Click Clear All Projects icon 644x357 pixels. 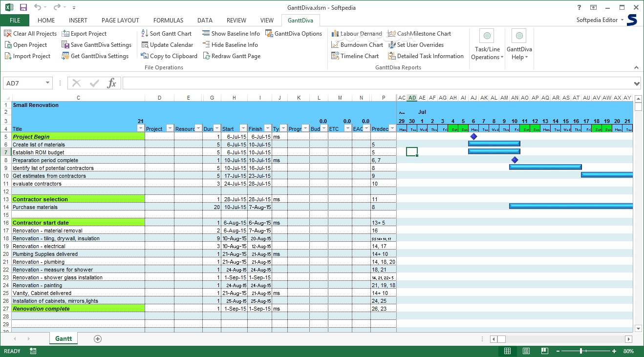[x=8, y=34]
